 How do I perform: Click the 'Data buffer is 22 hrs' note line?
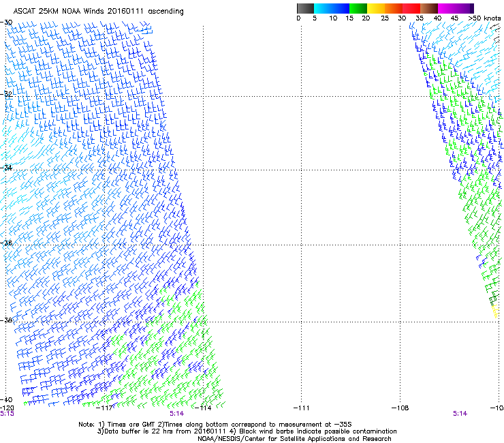coord(247,431)
